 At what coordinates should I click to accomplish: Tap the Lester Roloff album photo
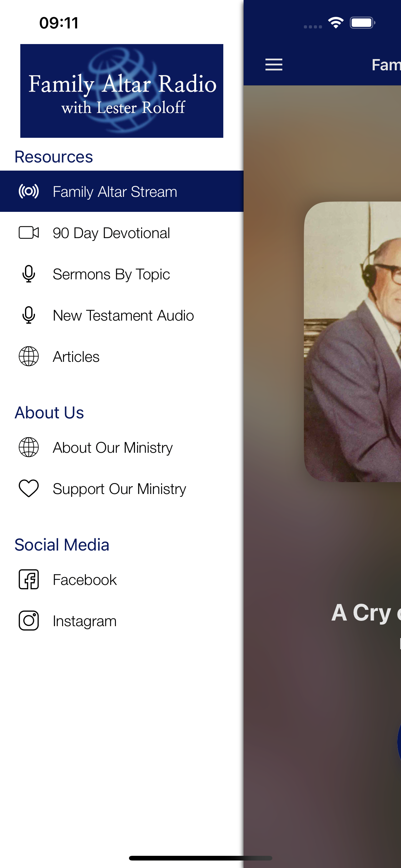coord(352,342)
